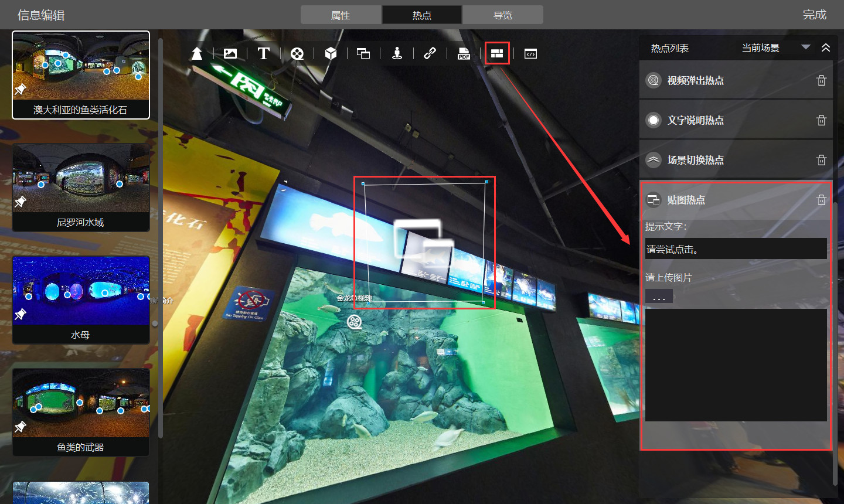
Task: Select the scene-switch arrow hotspot tool
Action: coord(197,54)
